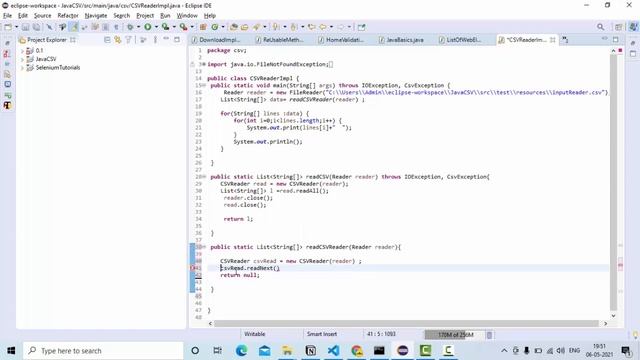
Task: Click Collapse All in Project Explorer
Action: [x=107, y=40]
